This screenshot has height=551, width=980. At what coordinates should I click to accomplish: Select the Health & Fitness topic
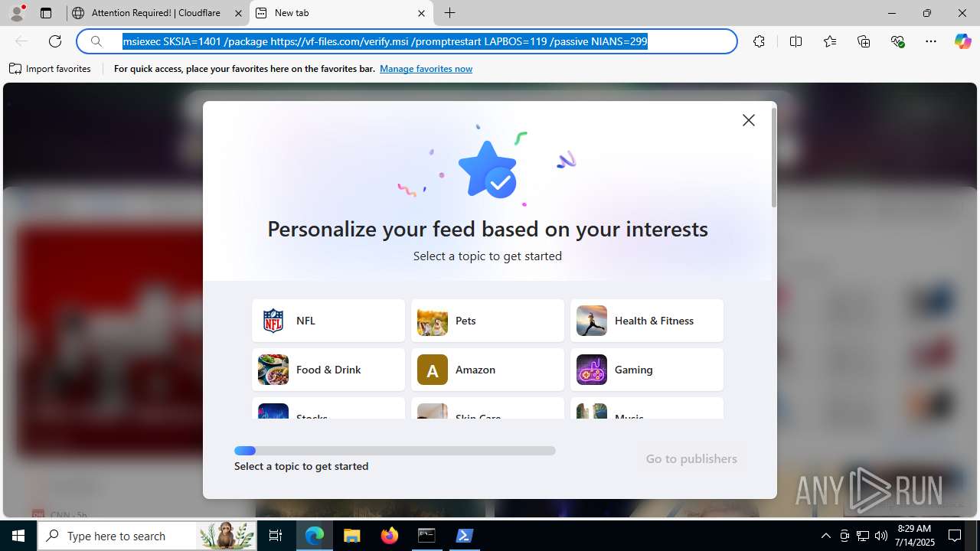647,321
